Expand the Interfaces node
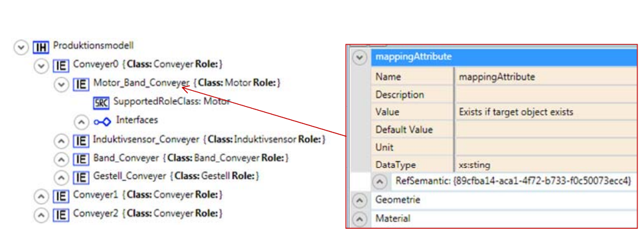Viewport: 644px width, 240px height. pos(81,121)
